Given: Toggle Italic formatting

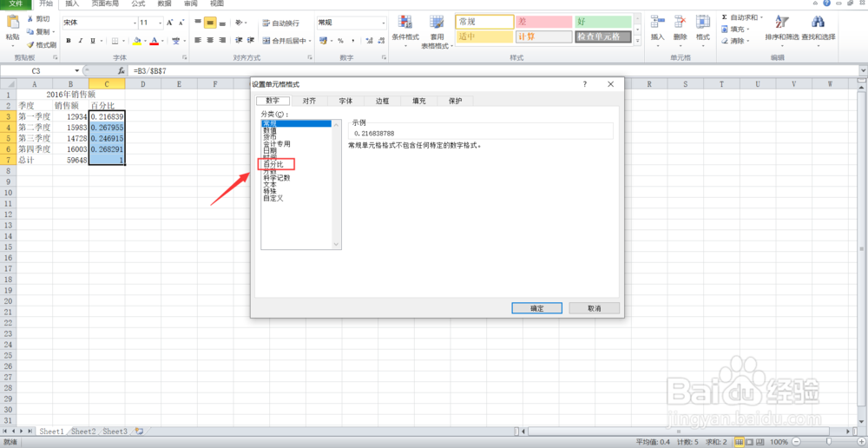Looking at the screenshot, I should coord(81,41).
